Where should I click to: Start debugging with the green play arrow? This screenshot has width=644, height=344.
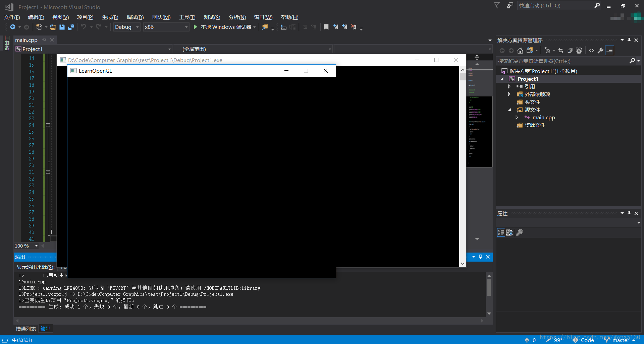tap(195, 27)
